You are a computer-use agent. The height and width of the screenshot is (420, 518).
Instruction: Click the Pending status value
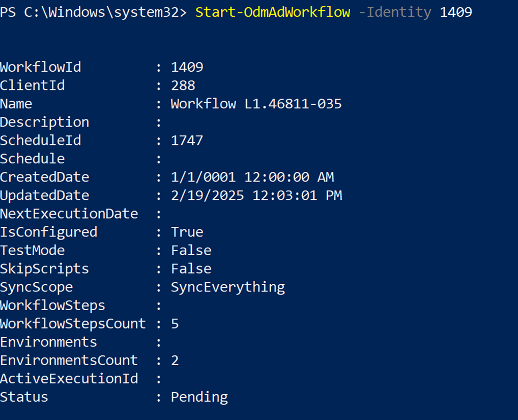[x=199, y=397]
